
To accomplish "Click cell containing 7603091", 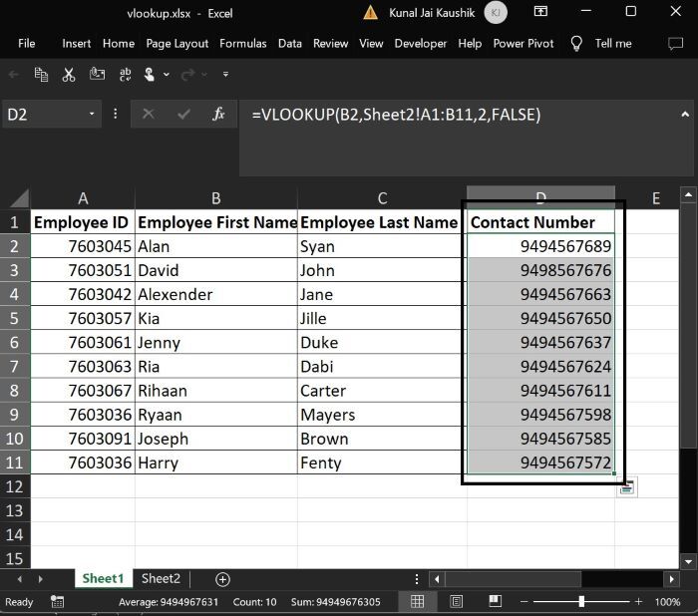I will tap(83, 439).
